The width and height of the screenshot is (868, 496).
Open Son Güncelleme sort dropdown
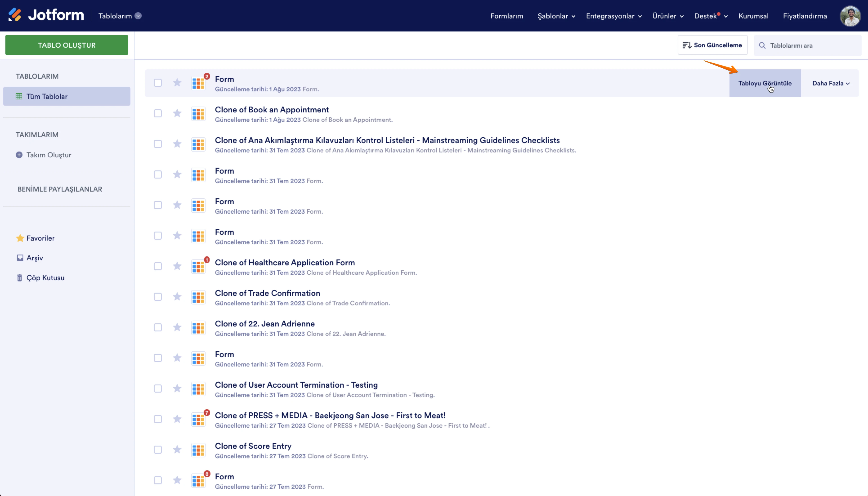pyautogui.click(x=712, y=45)
